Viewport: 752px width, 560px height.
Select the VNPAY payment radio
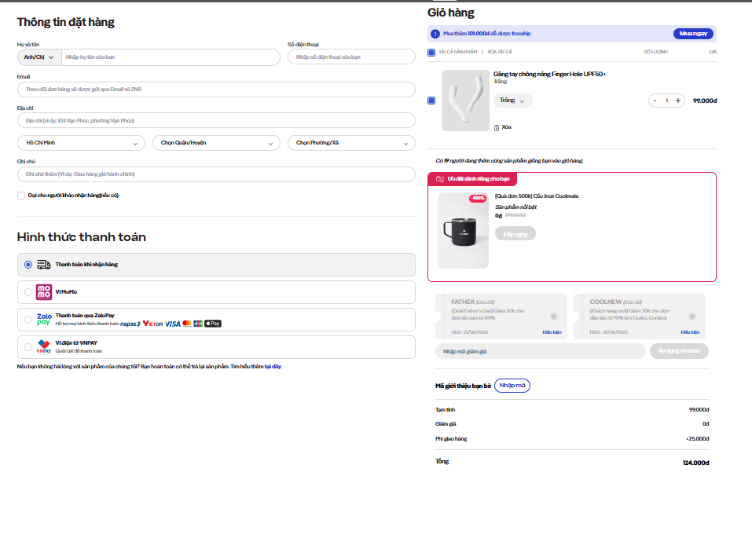pyautogui.click(x=28, y=346)
